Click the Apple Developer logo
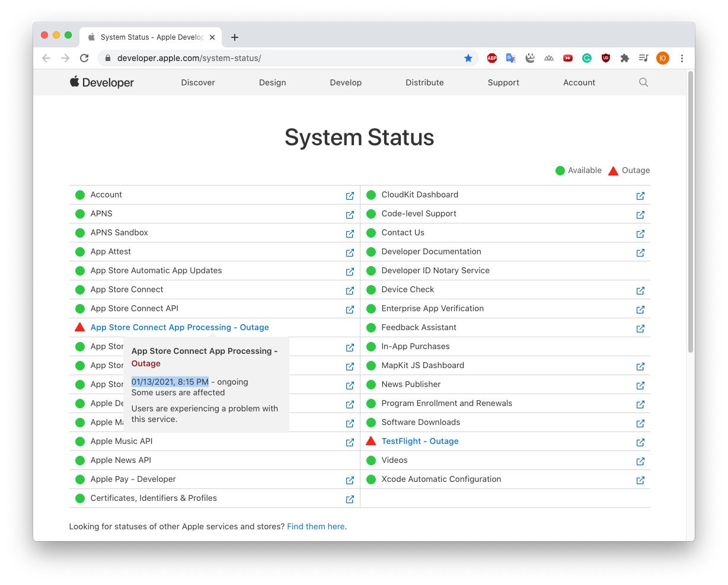This screenshot has height=585, width=728. (x=102, y=82)
